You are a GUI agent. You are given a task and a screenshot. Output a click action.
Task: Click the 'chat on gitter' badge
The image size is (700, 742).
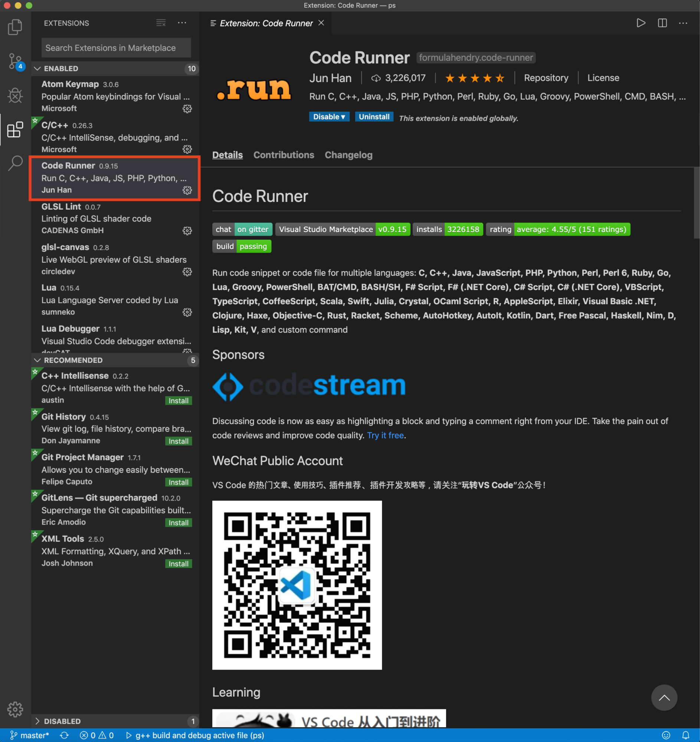click(242, 229)
